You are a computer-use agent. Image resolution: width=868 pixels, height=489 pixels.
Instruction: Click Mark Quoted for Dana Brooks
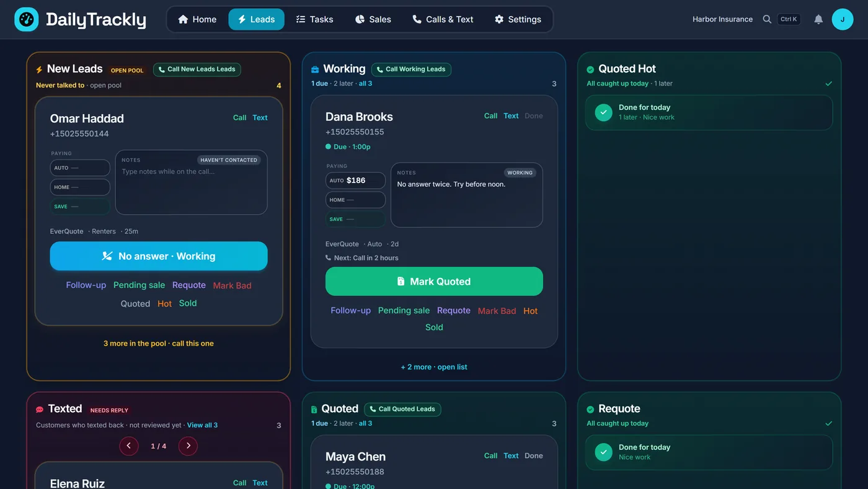pos(434,282)
